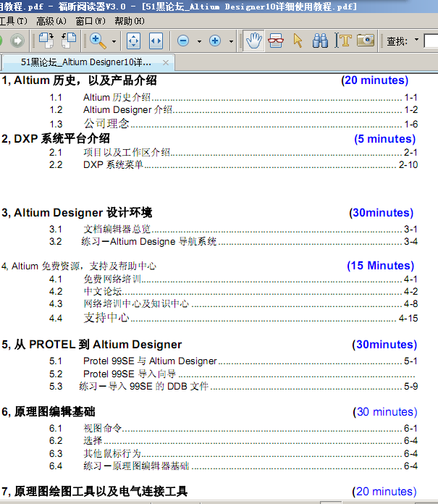Click the '4.3 网络培训中心及知识中心' line
438x504 pixels.
[x=234, y=303]
